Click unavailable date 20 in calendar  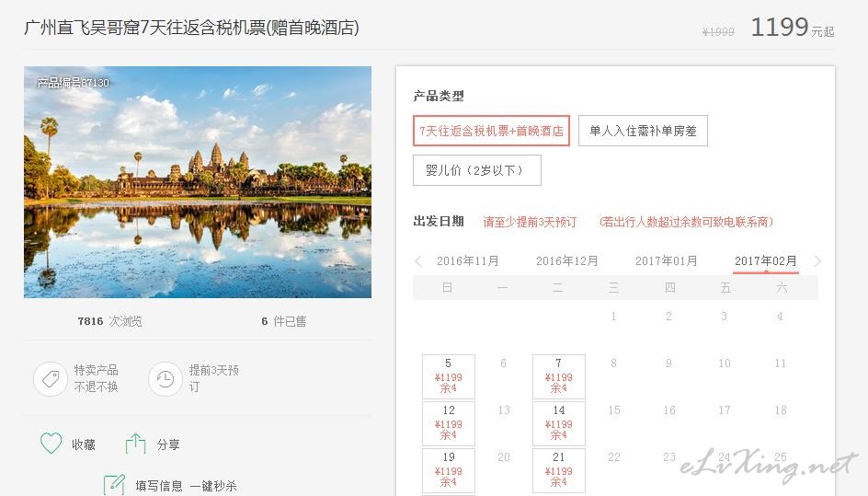[504, 457]
